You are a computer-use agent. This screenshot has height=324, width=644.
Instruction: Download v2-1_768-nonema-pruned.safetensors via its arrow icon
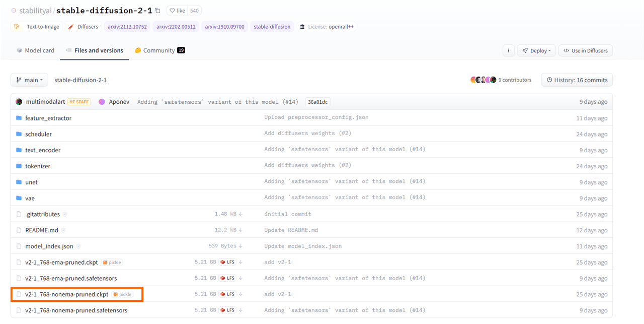241,310
